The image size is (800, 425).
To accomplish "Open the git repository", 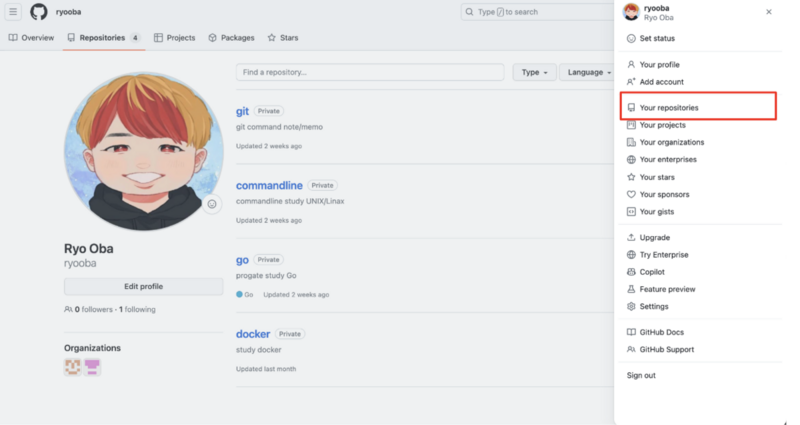I will pos(242,111).
